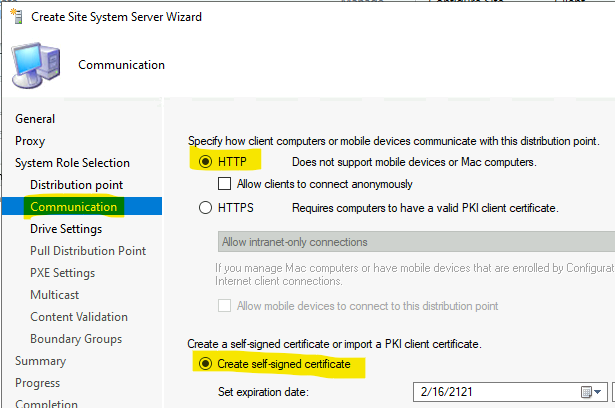Viewport: 615px width, 408px height.
Task: Open Content Validation step
Action: click(79, 317)
